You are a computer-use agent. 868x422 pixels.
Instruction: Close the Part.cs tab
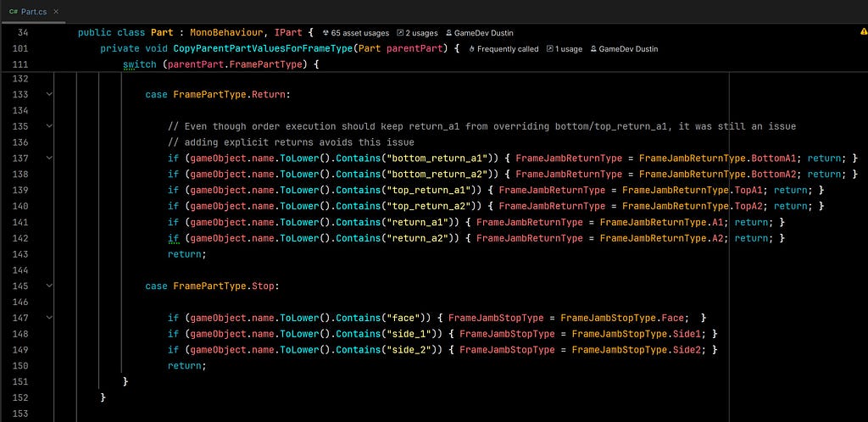pos(56,12)
